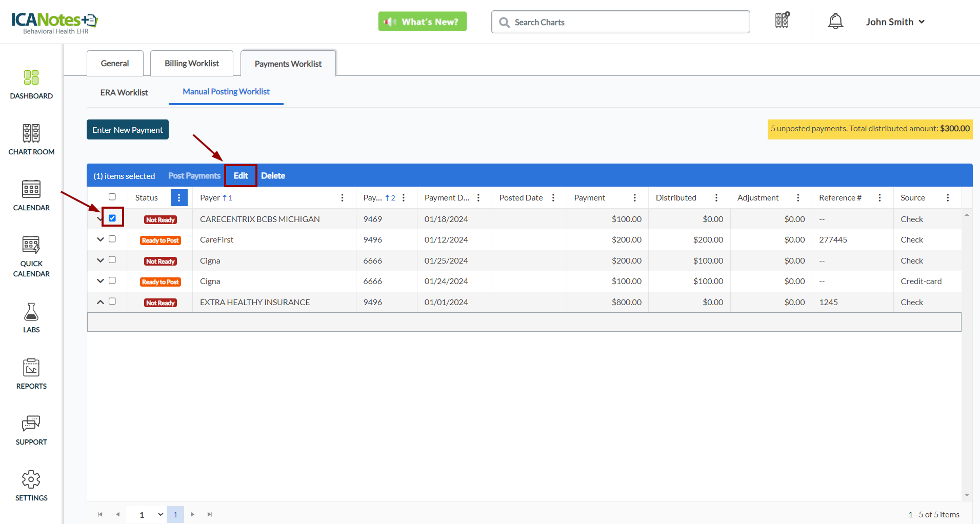Viewport: 980px width, 524px height.
Task: Expand the CareFirst payment row
Action: click(101, 239)
